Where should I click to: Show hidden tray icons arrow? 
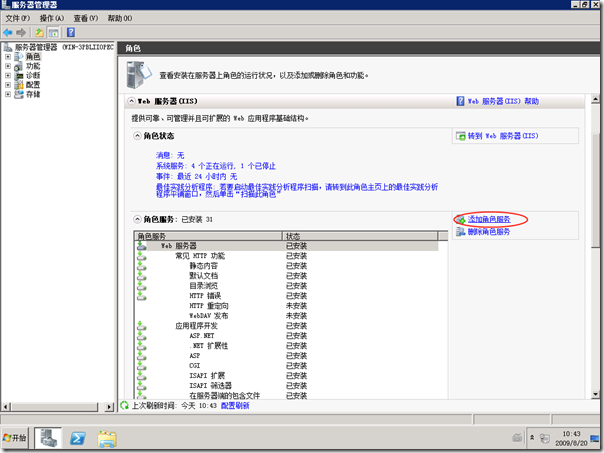pos(532,438)
